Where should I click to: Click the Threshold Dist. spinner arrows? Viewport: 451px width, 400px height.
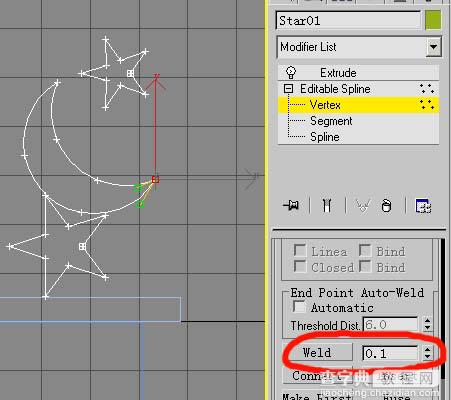pyautogui.click(x=427, y=324)
